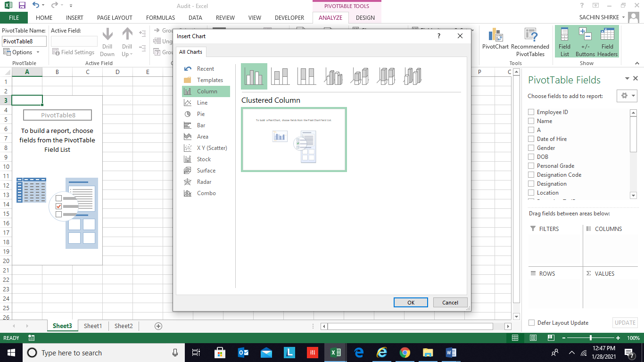Select Combo chart category
The width and height of the screenshot is (644, 362).
[x=206, y=193]
